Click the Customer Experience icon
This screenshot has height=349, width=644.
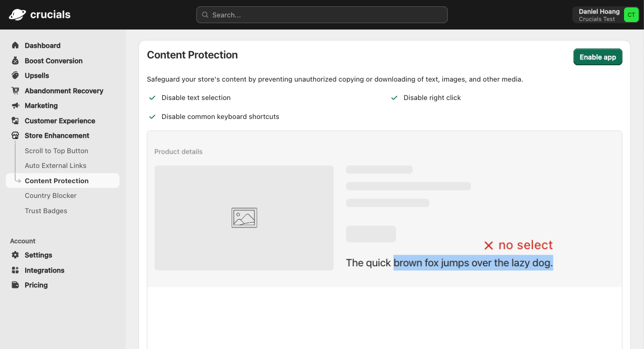[15, 121]
